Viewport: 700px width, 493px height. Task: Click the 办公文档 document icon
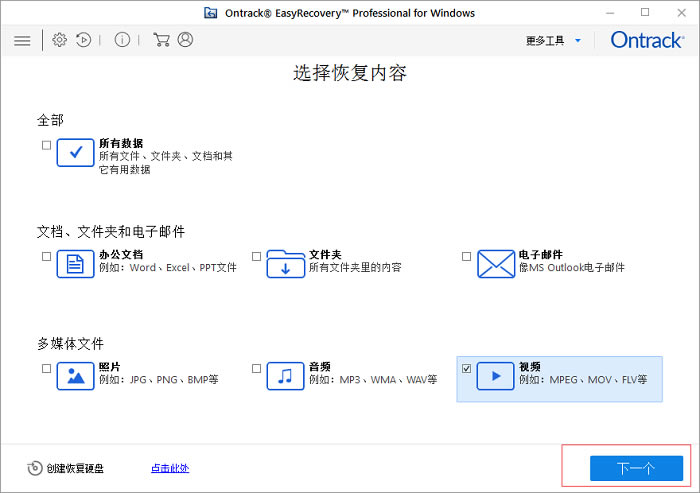75,264
